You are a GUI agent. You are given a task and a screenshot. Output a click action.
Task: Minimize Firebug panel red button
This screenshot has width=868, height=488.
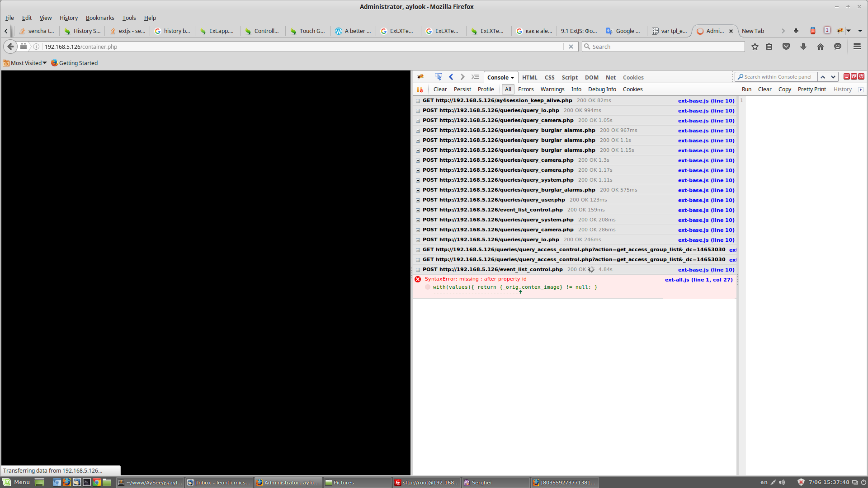pos(847,76)
